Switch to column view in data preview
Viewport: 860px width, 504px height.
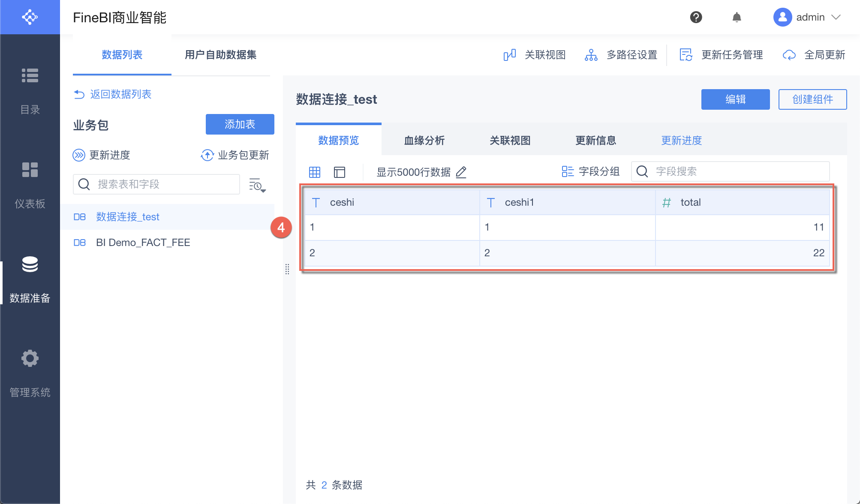340,172
